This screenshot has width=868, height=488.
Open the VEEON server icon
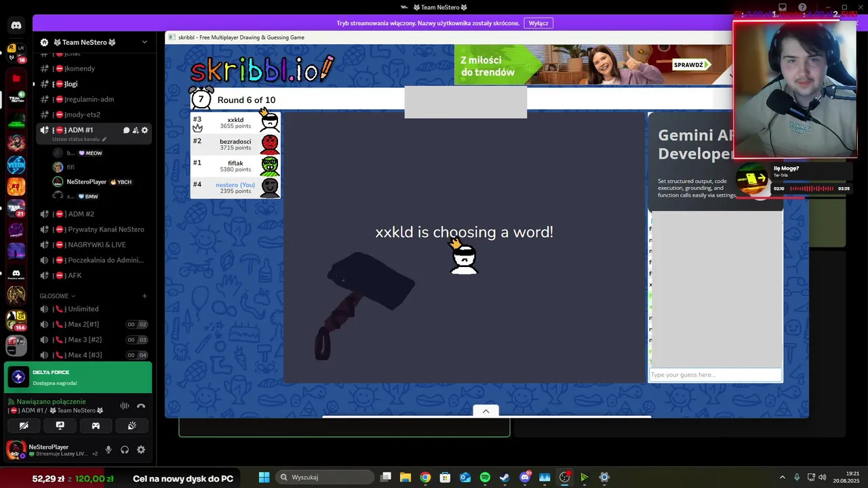point(16,165)
